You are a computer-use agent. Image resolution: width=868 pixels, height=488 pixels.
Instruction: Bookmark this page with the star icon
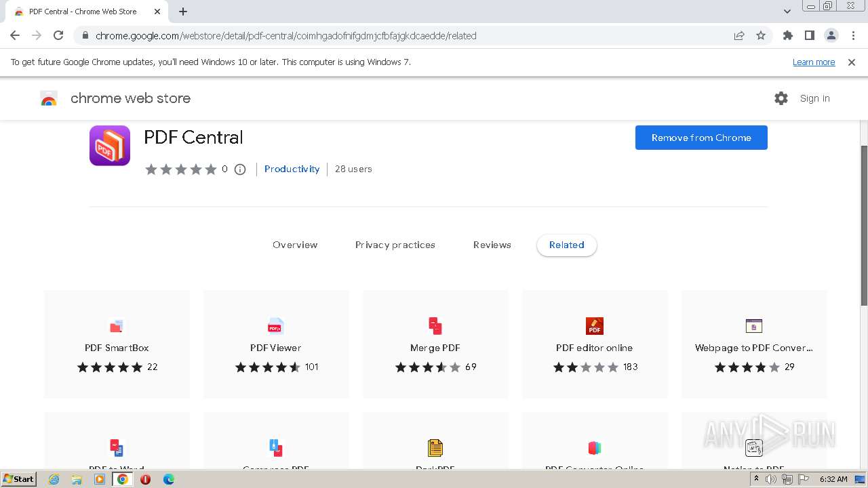click(x=761, y=36)
